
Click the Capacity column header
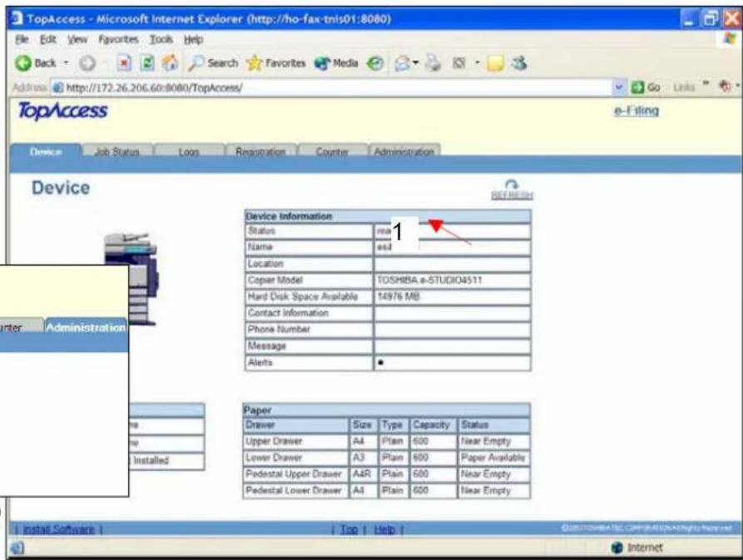point(431,424)
